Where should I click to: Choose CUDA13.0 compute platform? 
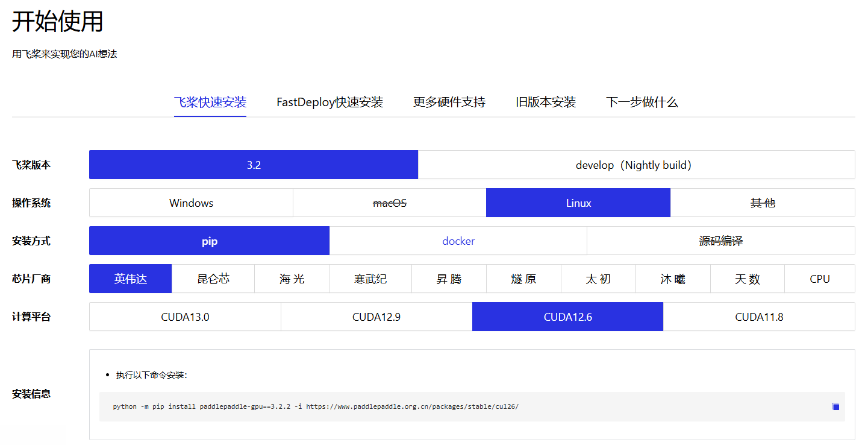pos(185,317)
